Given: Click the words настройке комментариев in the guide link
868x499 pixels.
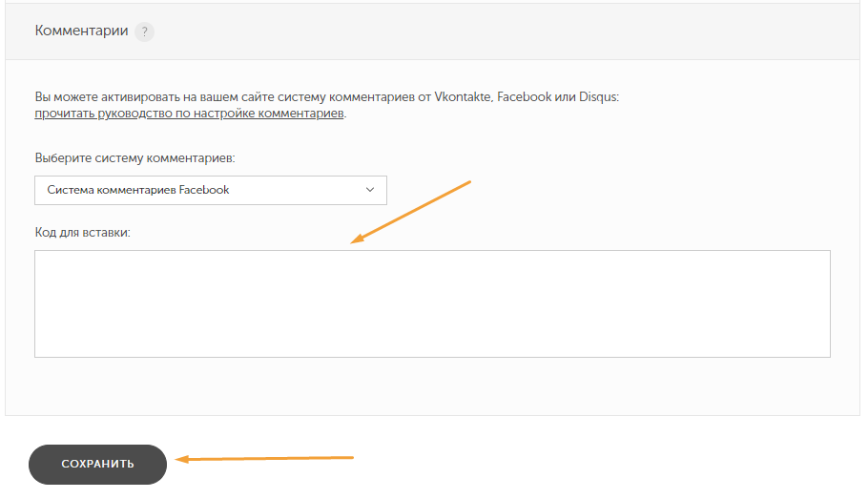Looking at the screenshot, I should click(268, 114).
